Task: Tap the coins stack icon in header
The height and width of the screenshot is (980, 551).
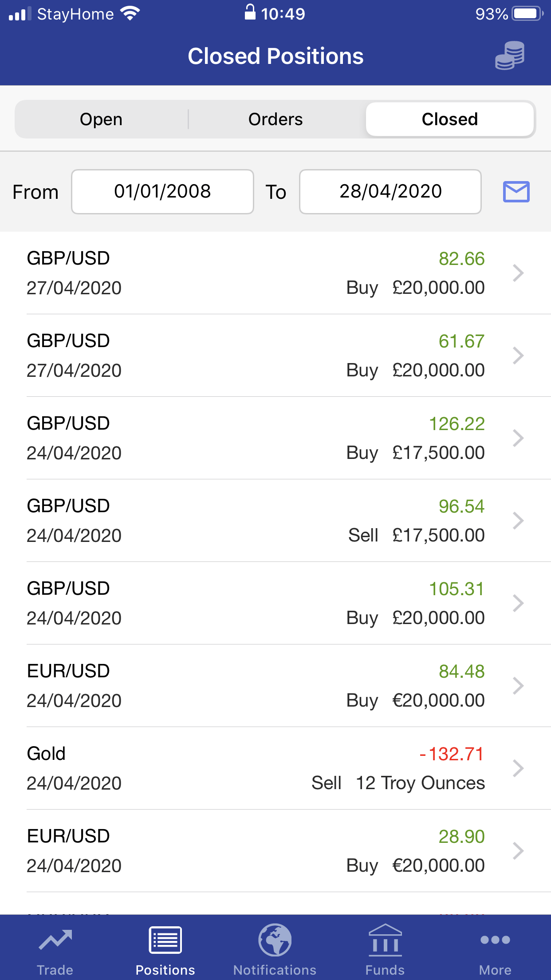Action: [x=510, y=56]
